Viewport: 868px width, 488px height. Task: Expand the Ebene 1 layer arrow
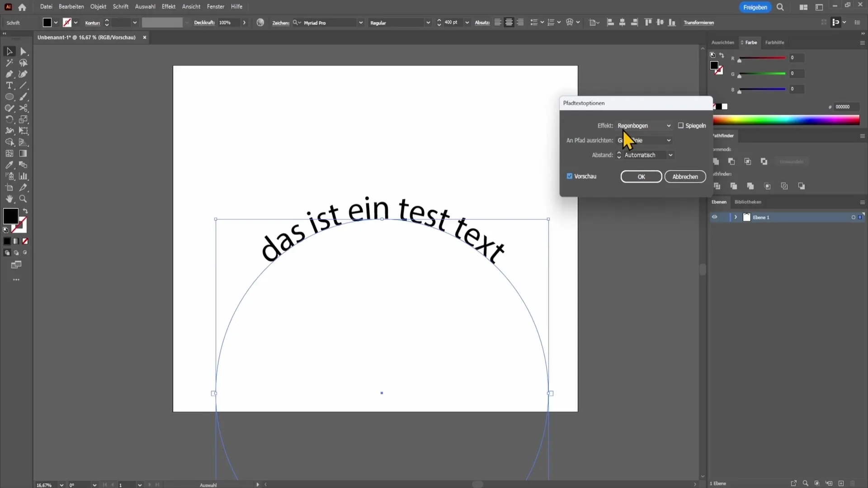[736, 217]
